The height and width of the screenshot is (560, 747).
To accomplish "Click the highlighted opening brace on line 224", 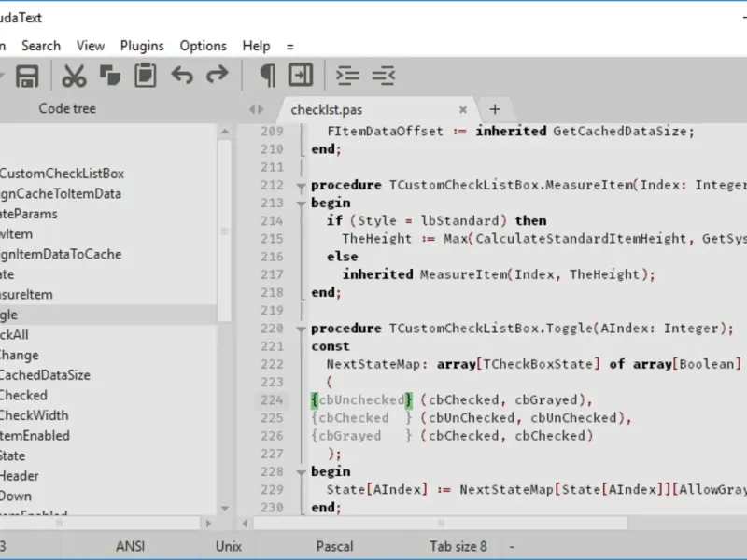I will click(315, 400).
